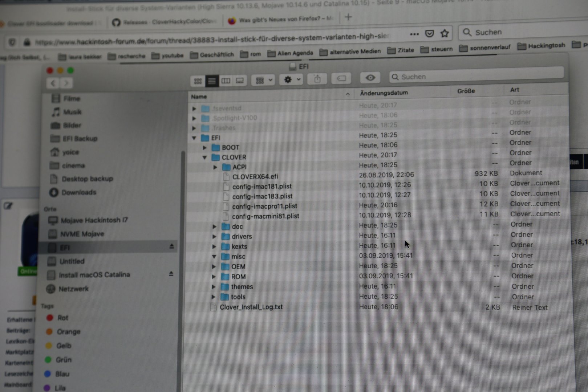This screenshot has width=588, height=392.
Task: Collapse the CLOVER folder
Action: coord(204,158)
